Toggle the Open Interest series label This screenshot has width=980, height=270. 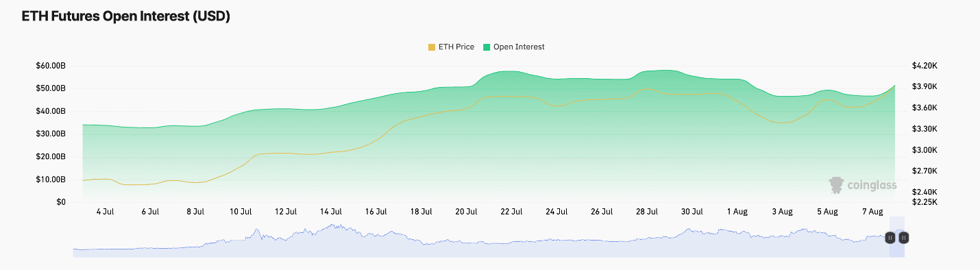click(x=519, y=47)
